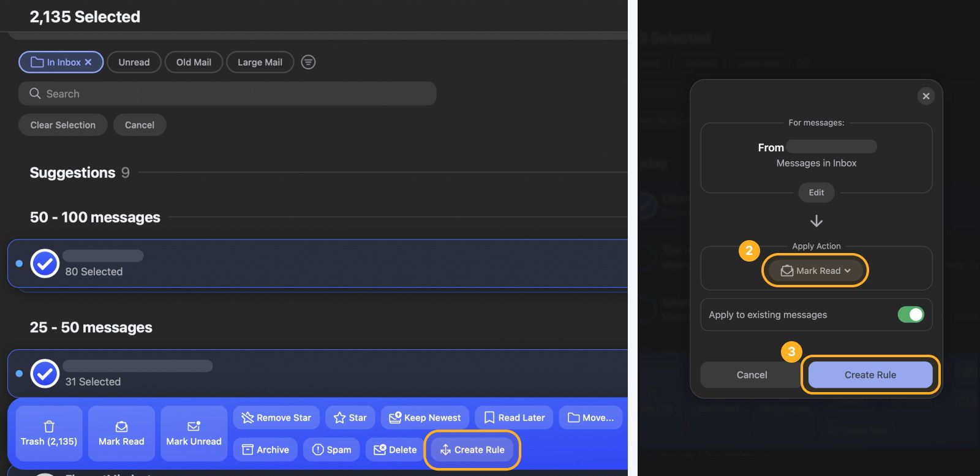Click Clear Selection button
980x476 pixels.
[63, 124]
